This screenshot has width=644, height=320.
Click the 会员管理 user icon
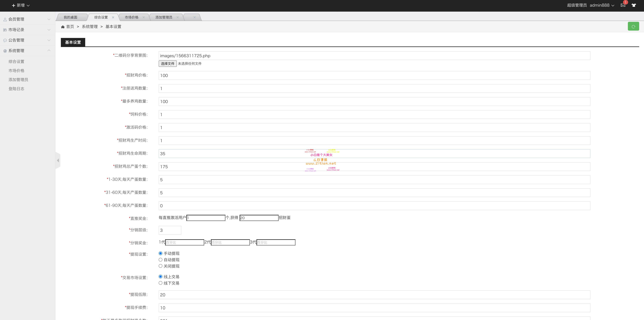click(5, 19)
